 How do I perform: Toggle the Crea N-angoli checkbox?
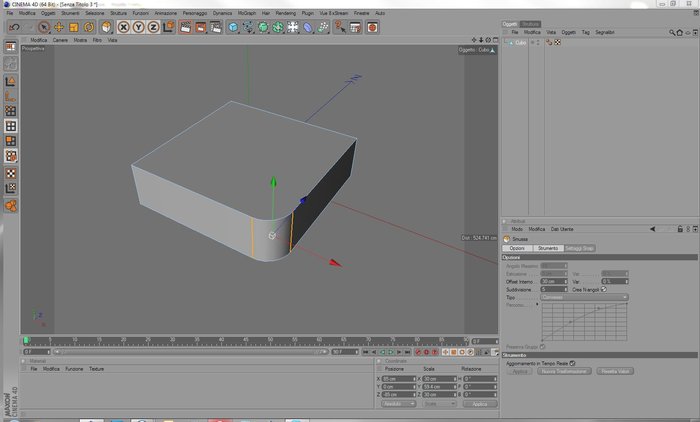click(x=604, y=289)
